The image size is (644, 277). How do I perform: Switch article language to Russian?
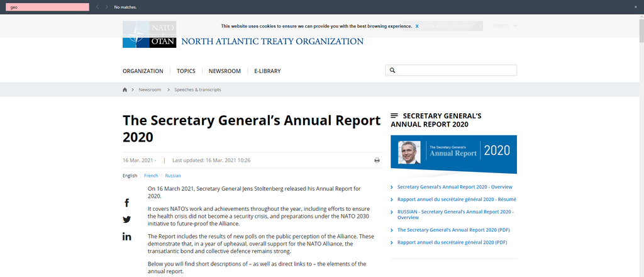click(x=173, y=176)
